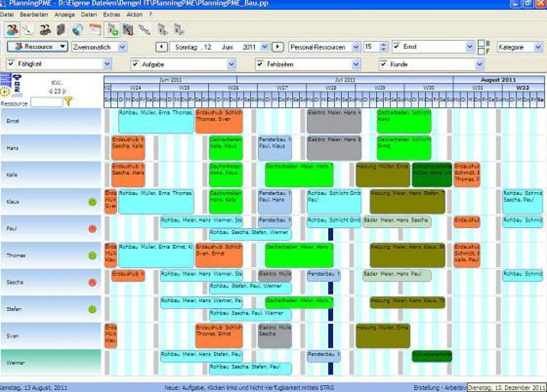The height and width of the screenshot is (392, 547).
Task: Open the globe internet icon on the toolbar
Action: tap(77, 30)
